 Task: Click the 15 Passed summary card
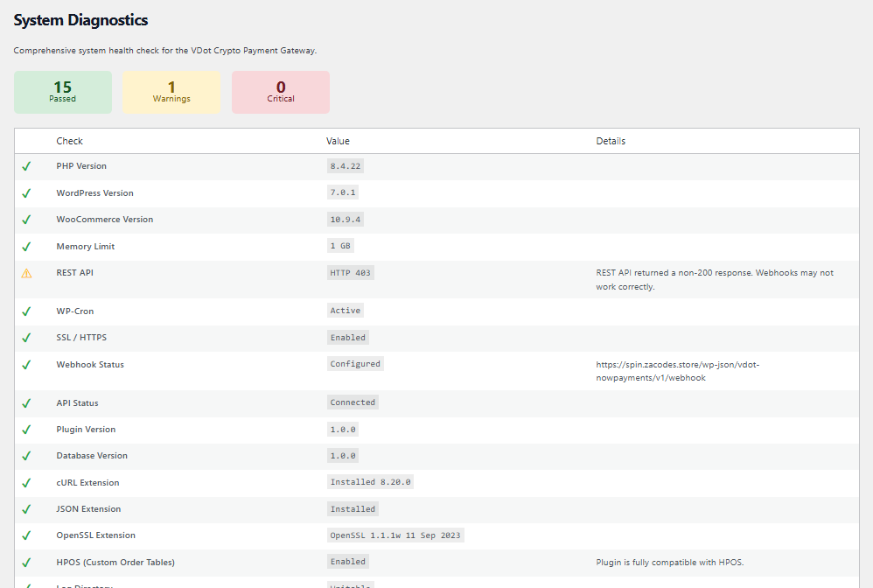(63, 93)
